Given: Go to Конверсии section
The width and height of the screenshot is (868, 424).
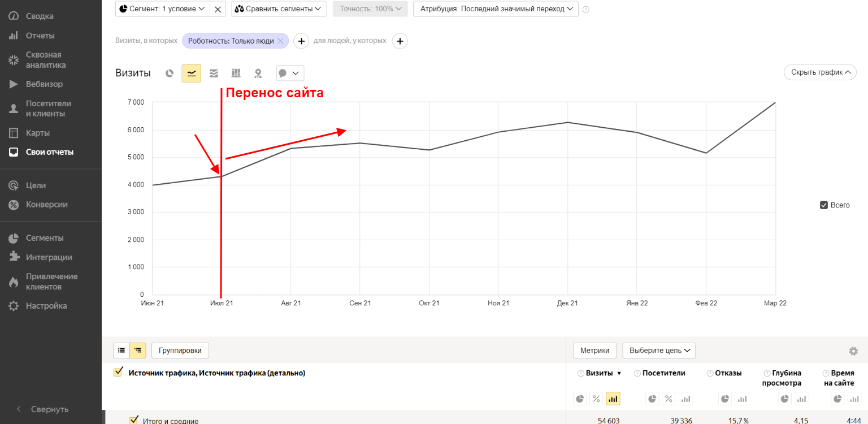Looking at the screenshot, I should click(47, 205).
